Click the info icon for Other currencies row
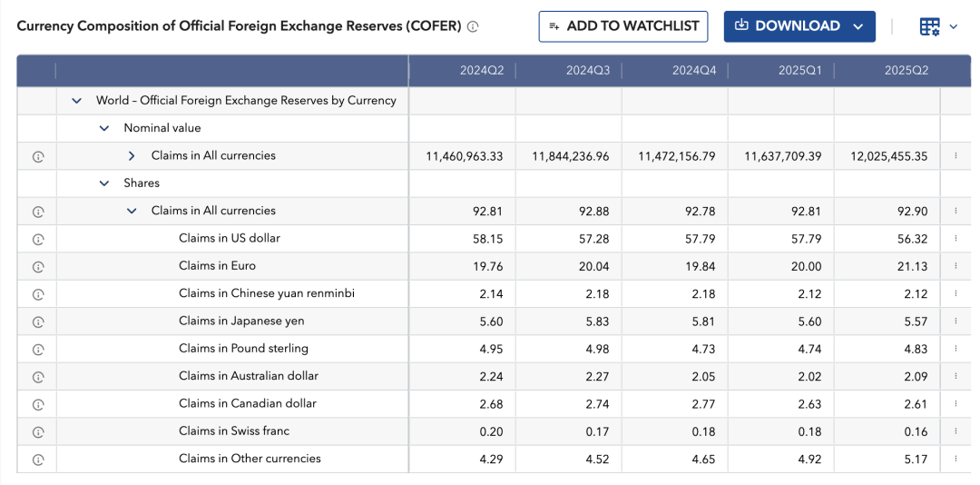980x485 pixels. point(38,460)
